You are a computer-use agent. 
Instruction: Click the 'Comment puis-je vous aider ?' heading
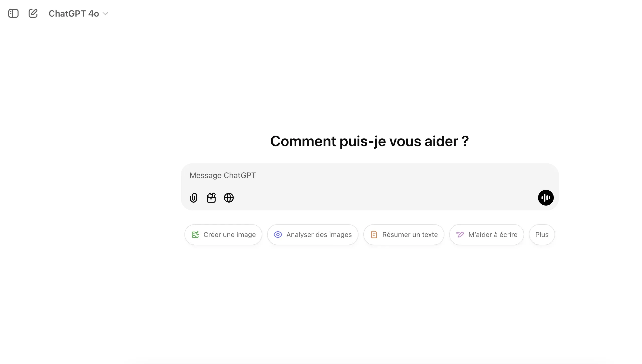(369, 141)
